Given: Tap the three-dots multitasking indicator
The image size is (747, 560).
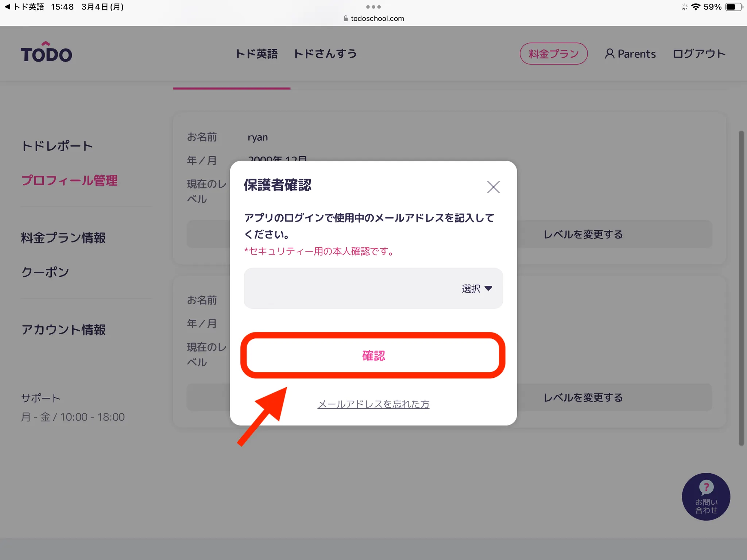Looking at the screenshot, I should (x=373, y=7).
